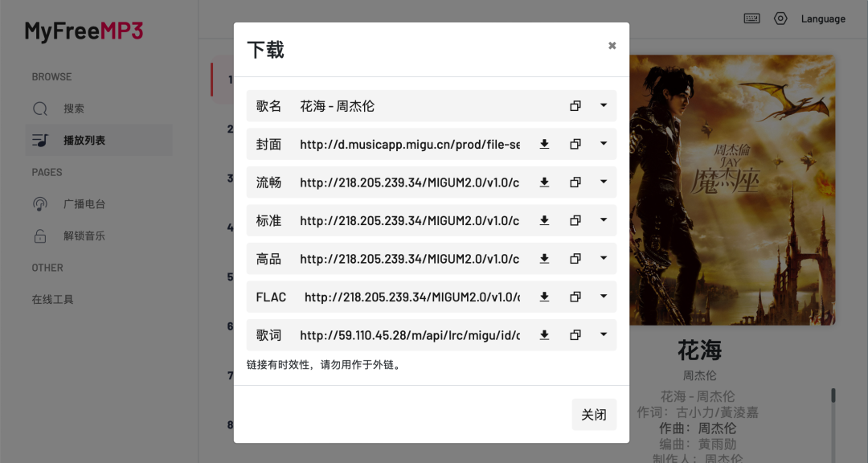The height and width of the screenshot is (463, 868).
Task: Click the 关闭 button
Action: click(x=594, y=414)
